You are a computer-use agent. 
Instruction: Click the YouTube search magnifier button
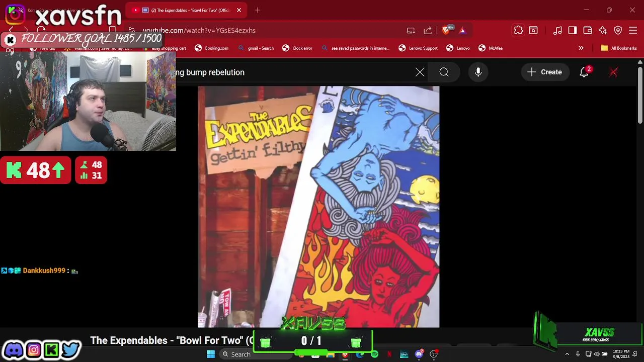tap(444, 72)
